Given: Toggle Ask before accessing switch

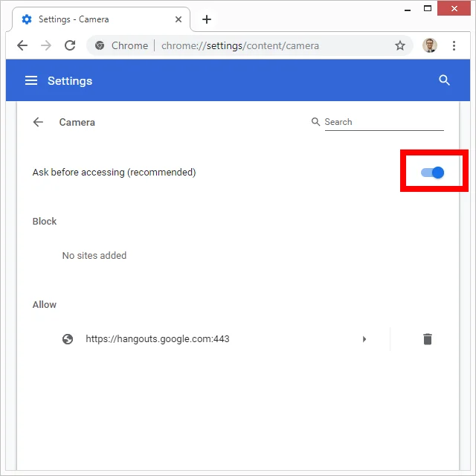Looking at the screenshot, I should [432, 173].
